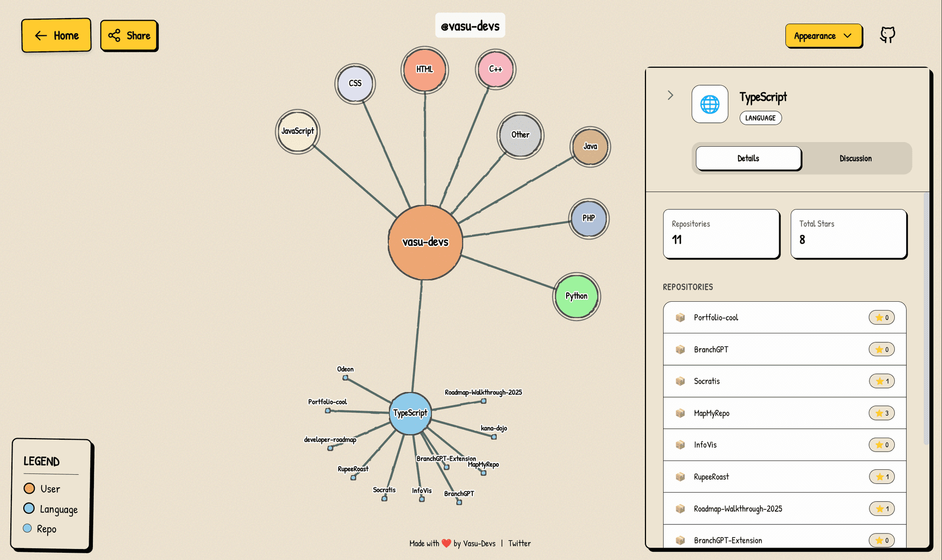Click the kana-dojo repo node
The height and width of the screenshot is (560, 942).
494,437
